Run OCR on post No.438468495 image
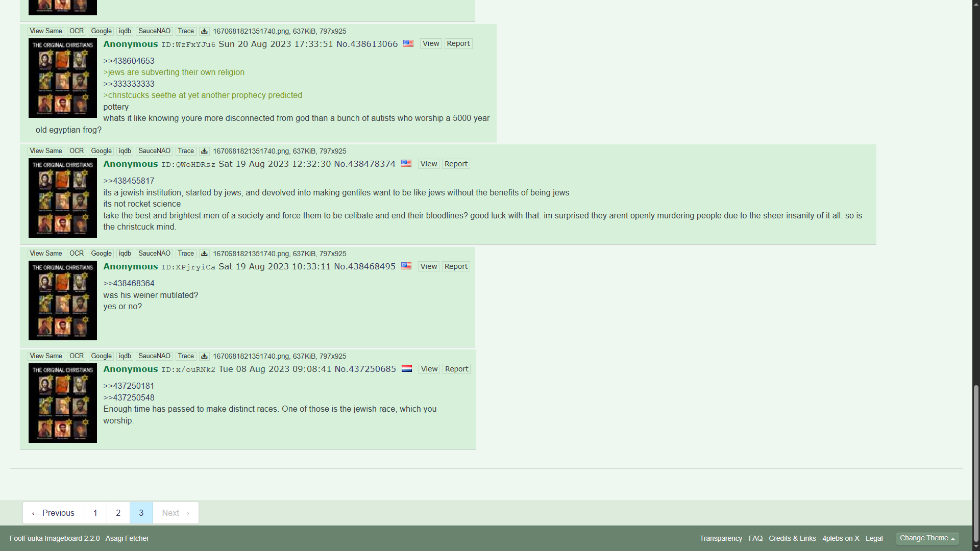The width and height of the screenshot is (980, 551). pos(77,254)
